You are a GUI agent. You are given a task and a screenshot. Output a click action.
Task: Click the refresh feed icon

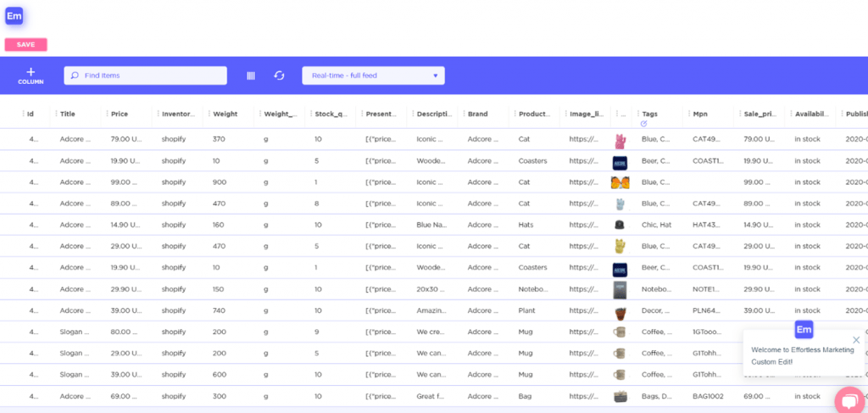[x=279, y=75]
